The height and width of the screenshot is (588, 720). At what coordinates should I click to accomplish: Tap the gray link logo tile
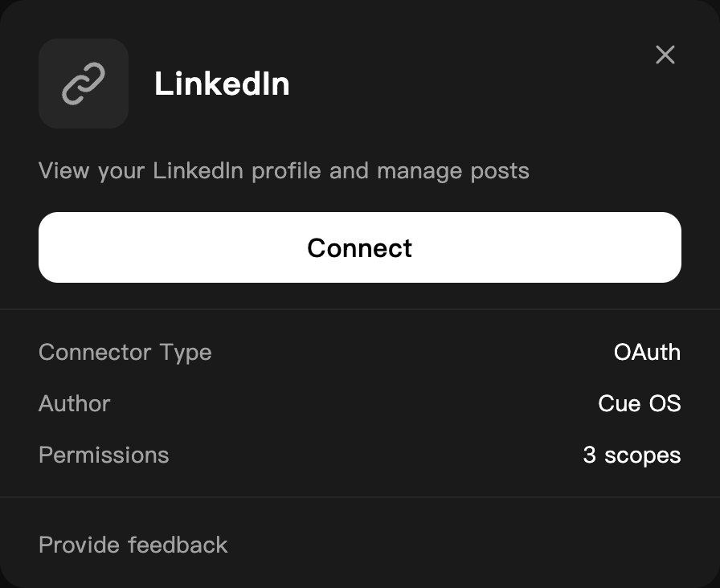(84, 84)
